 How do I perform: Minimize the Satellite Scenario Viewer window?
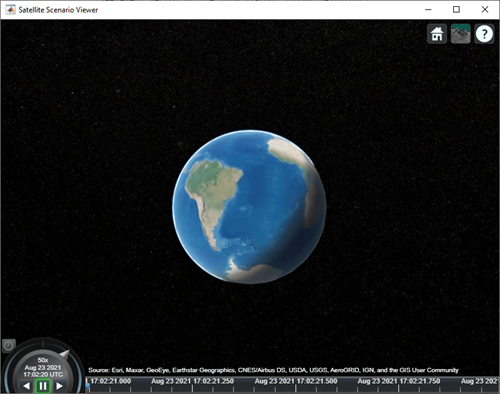(428, 10)
